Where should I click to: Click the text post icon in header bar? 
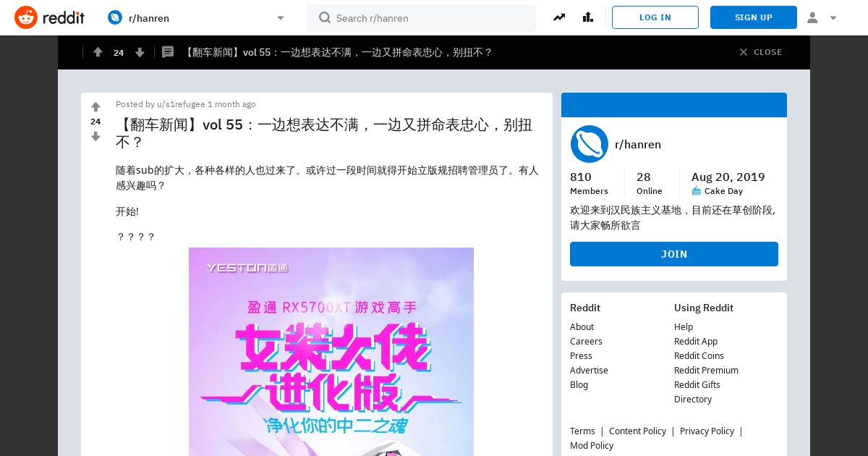point(168,52)
